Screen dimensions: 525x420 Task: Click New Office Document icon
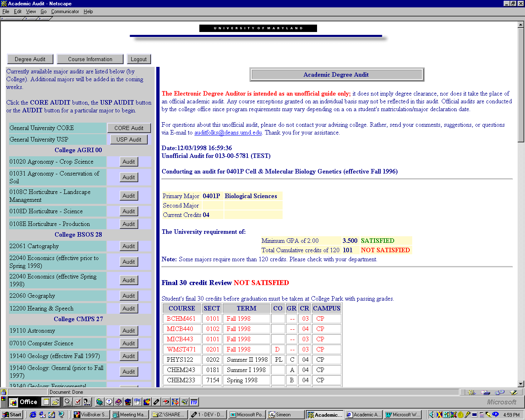(46, 402)
